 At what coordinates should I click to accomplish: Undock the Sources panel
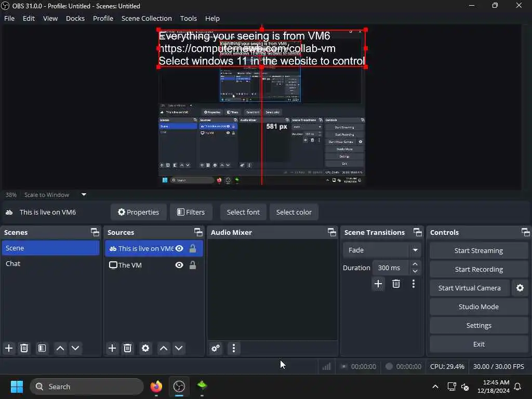pyautogui.click(x=198, y=232)
